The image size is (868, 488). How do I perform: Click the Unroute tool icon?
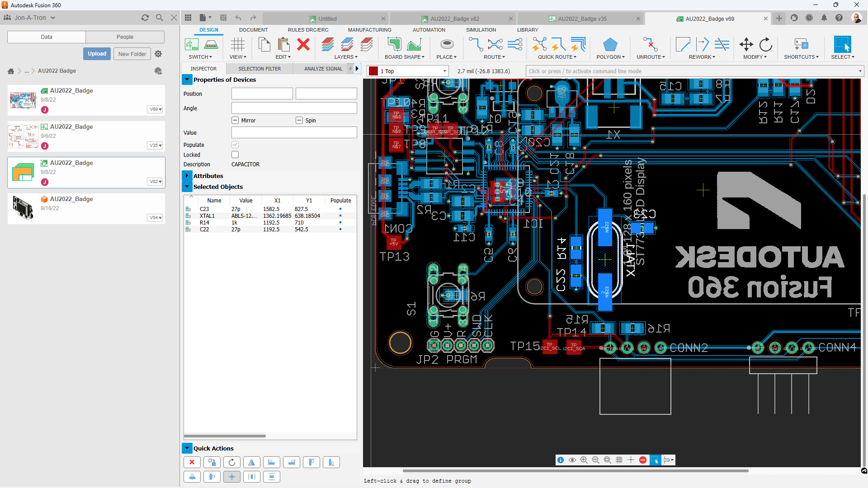tap(650, 44)
